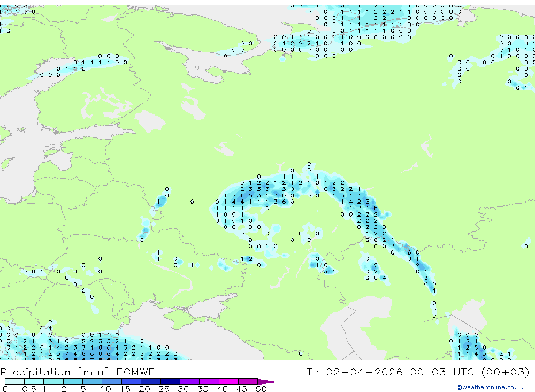The width and height of the screenshot is (535, 392).
Task: Click the 'Precipitation [mm]' title text
Action: [x=55, y=372]
